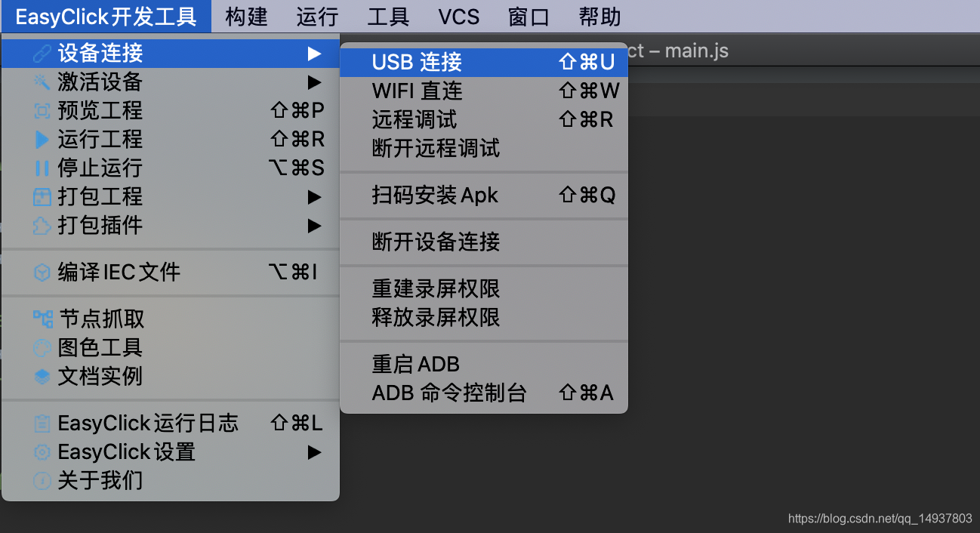Open the 构建 menu
This screenshot has width=980, height=533.
246,16
